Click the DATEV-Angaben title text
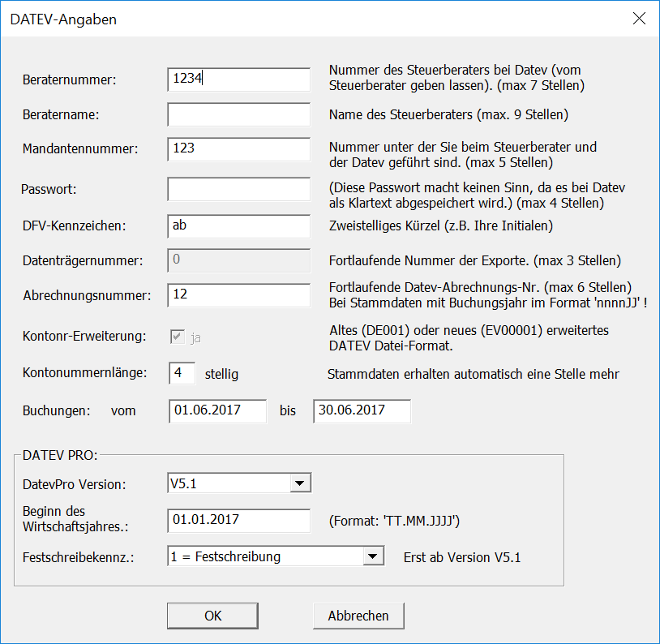 (x=63, y=19)
